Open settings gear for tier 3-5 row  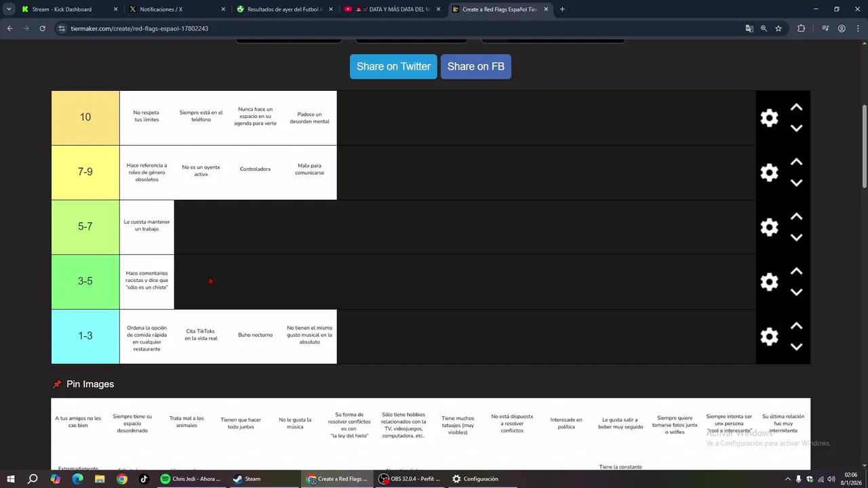769,282
